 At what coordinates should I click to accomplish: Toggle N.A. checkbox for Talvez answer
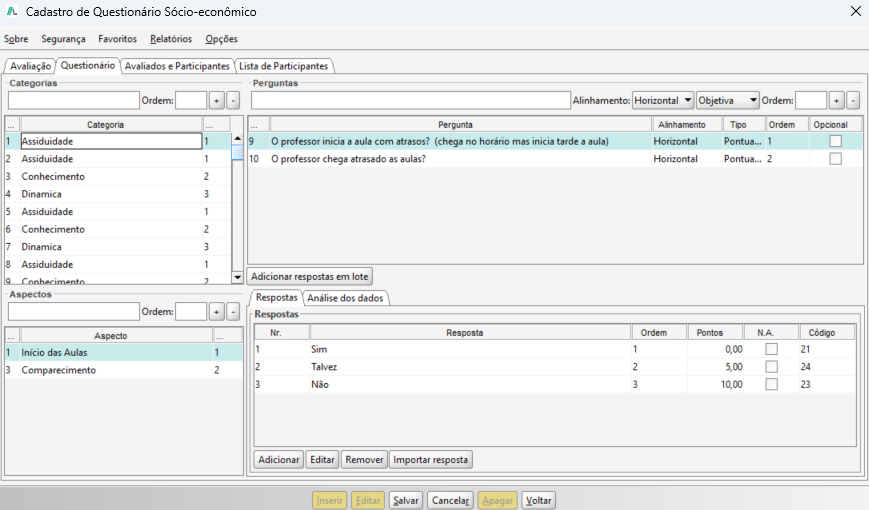click(x=771, y=367)
